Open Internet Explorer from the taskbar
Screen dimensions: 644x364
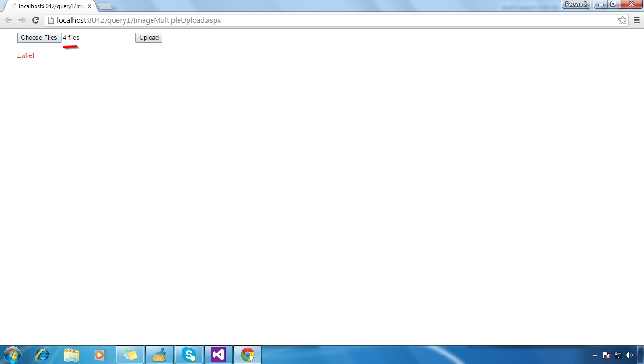tap(42, 354)
